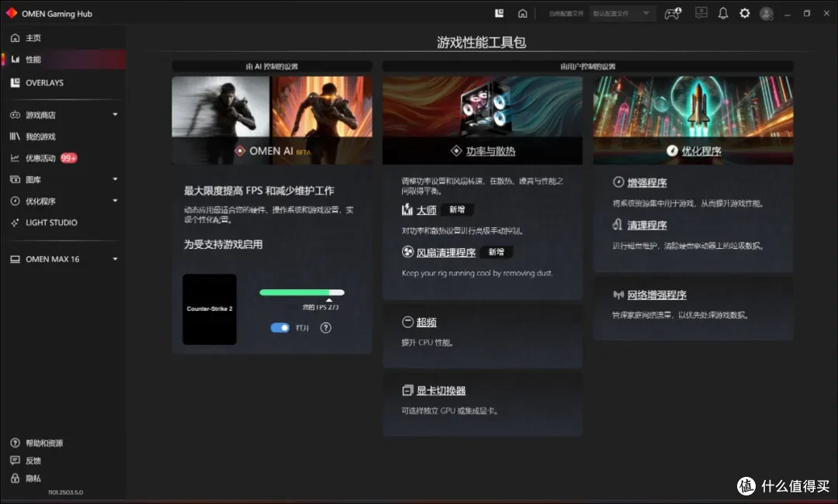Image resolution: width=838 pixels, height=504 pixels.
Task: Click the 我的游戏 library icon
Action: click(x=15, y=136)
